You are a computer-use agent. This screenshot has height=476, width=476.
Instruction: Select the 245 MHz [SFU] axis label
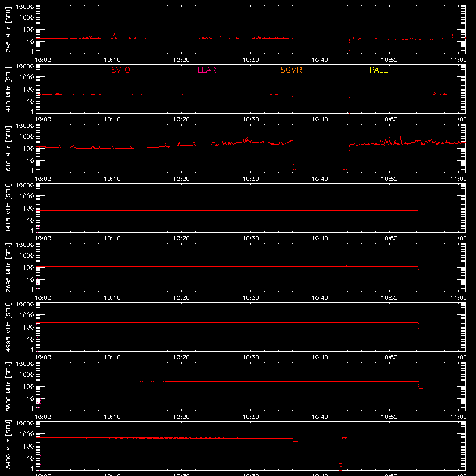pos(8,29)
